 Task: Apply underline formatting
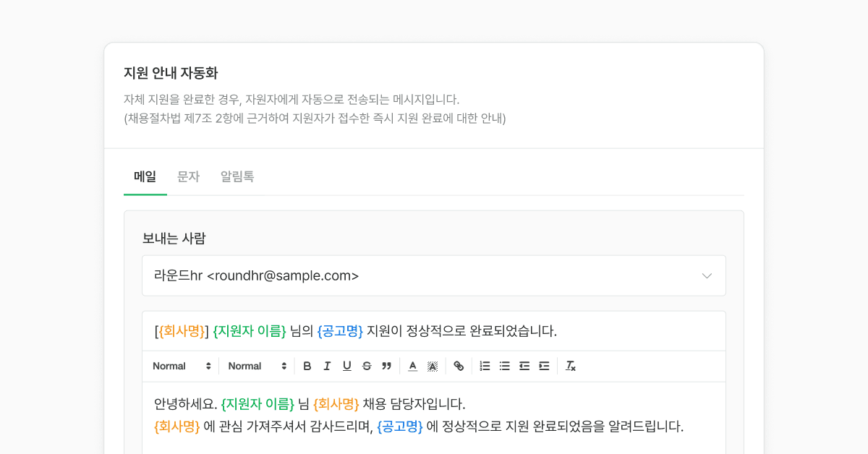[346, 366]
